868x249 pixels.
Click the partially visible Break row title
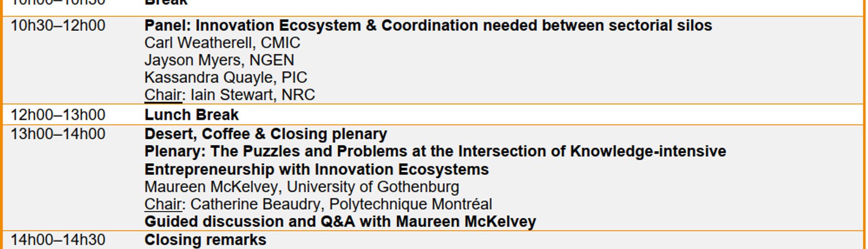pyautogui.click(x=166, y=3)
